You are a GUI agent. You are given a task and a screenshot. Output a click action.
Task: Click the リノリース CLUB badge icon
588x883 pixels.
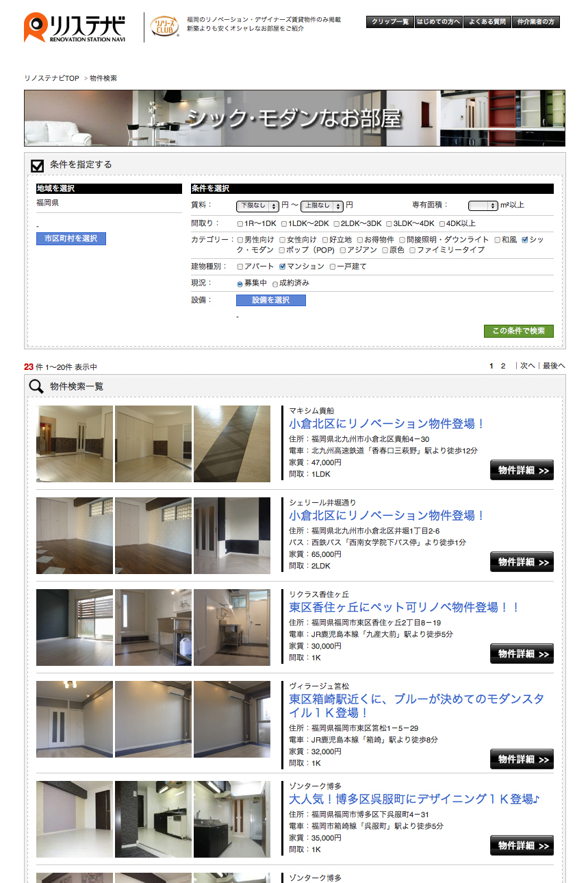tap(164, 25)
